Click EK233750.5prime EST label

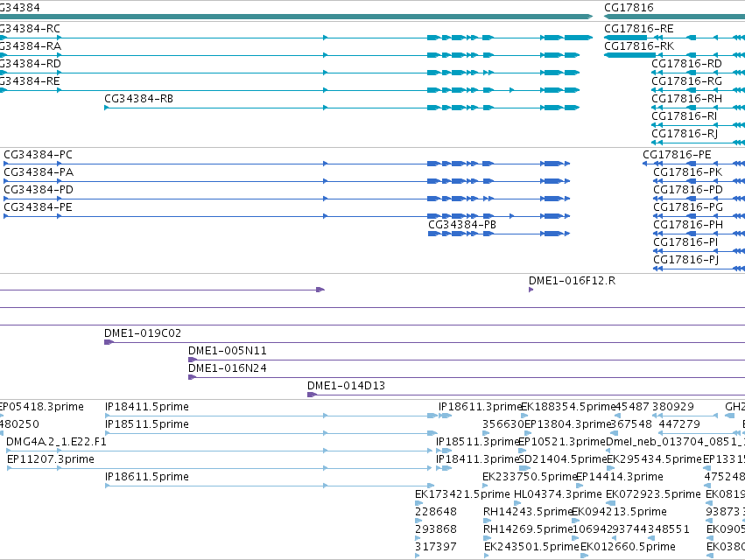click(530, 477)
